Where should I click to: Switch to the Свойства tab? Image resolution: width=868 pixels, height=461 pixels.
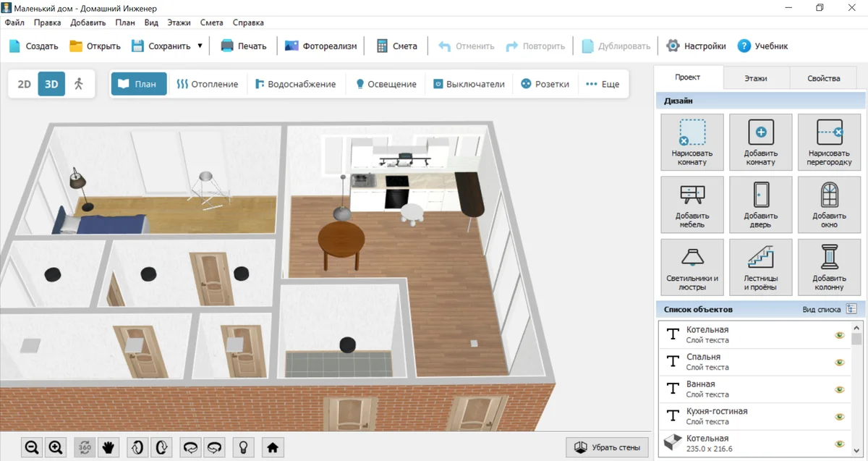click(x=825, y=78)
